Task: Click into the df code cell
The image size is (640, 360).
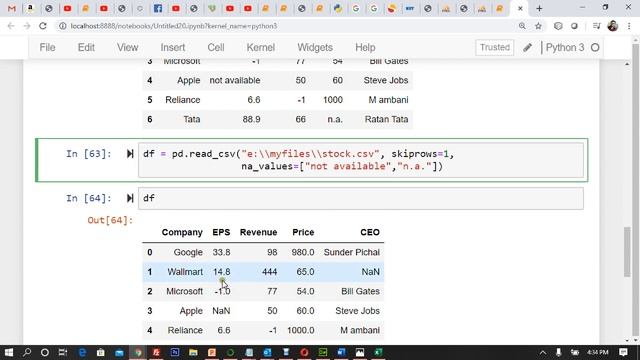Action: pos(361,198)
